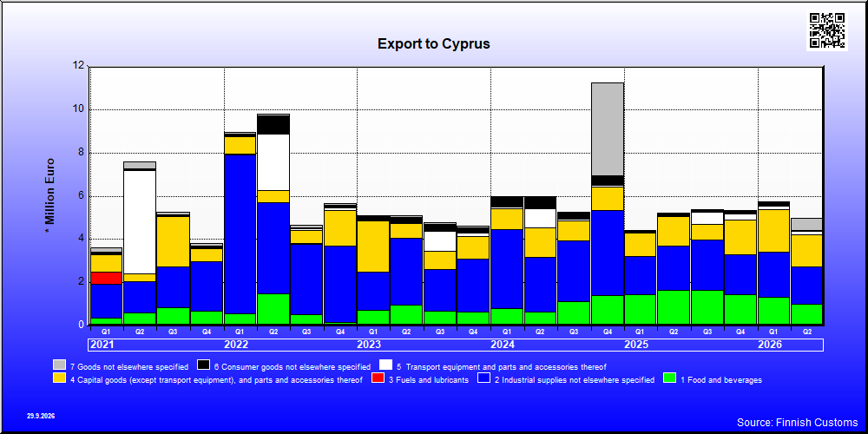Click the red Fuels and lubricants swatch
Viewport: 868px width, 434px height.
point(378,378)
